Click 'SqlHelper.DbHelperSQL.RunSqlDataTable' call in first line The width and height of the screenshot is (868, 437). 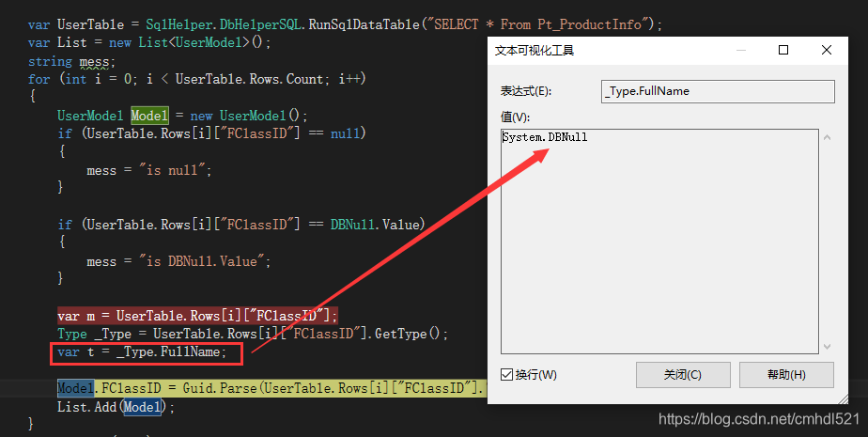tap(283, 24)
